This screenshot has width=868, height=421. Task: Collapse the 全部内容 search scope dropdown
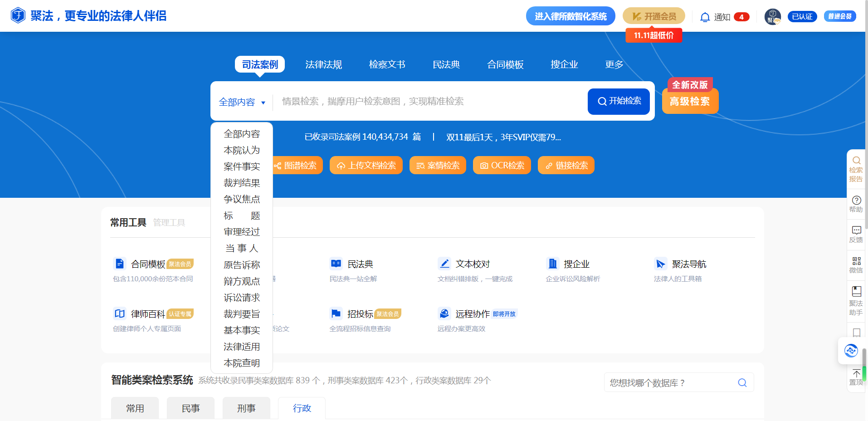(242, 102)
